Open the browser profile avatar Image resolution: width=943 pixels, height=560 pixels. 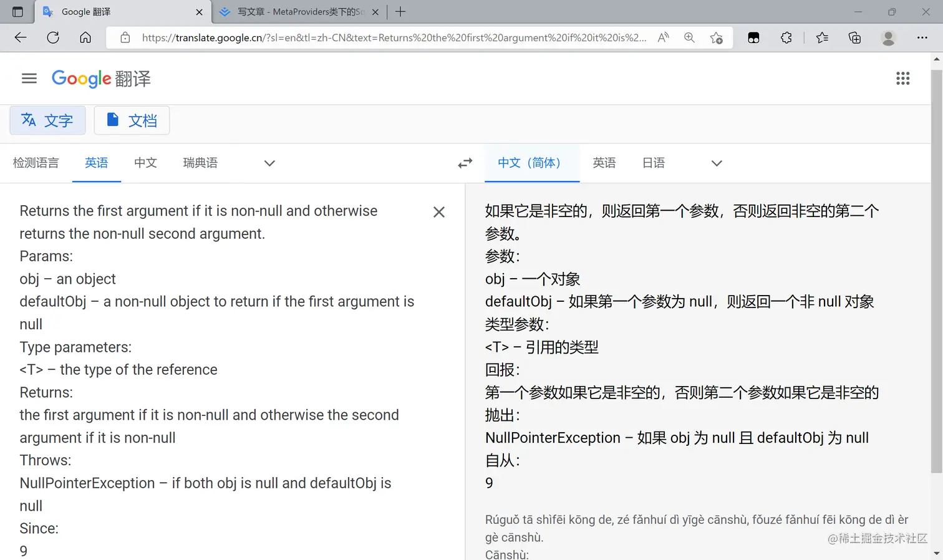[x=889, y=37]
